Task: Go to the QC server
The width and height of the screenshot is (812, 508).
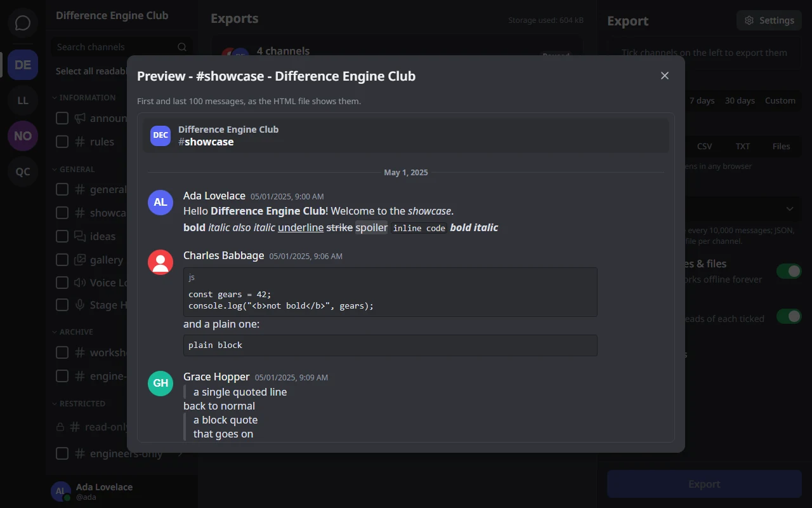Action: (x=23, y=171)
